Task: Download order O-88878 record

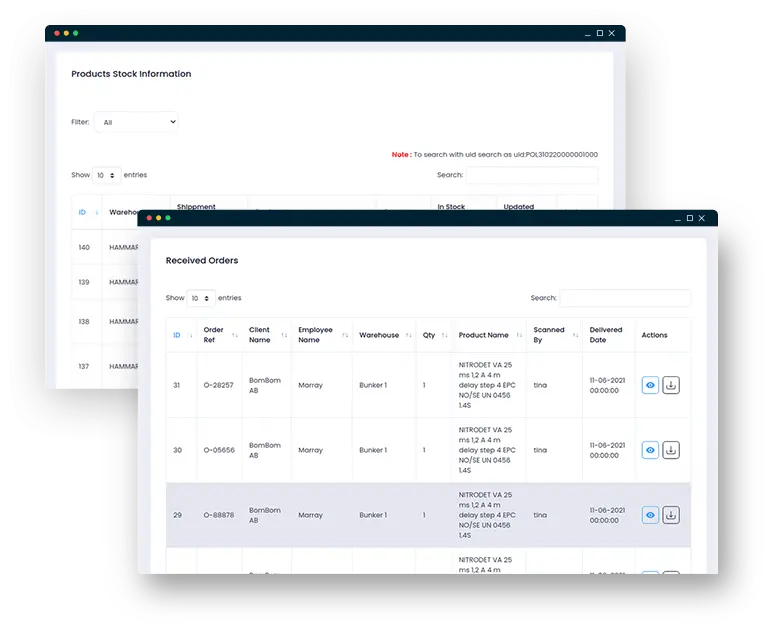Action: coord(671,515)
